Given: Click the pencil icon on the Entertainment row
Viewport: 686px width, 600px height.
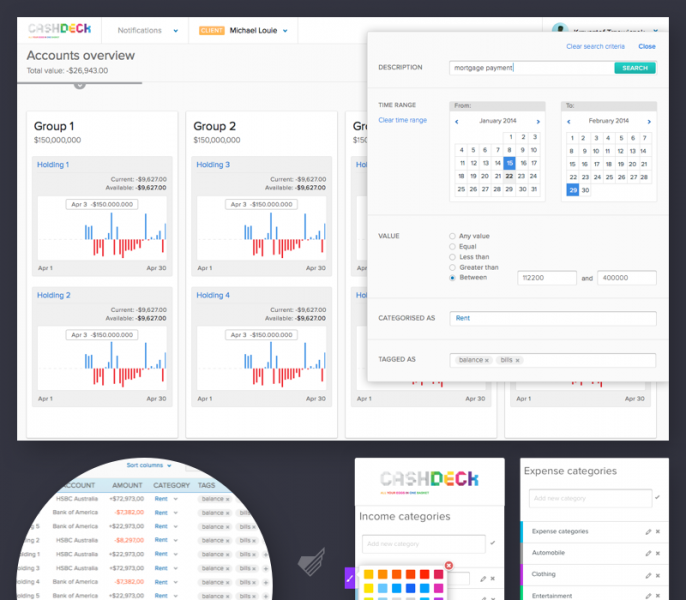Looking at the screenshot, I should pyautogui.click(x=648, y=596).
